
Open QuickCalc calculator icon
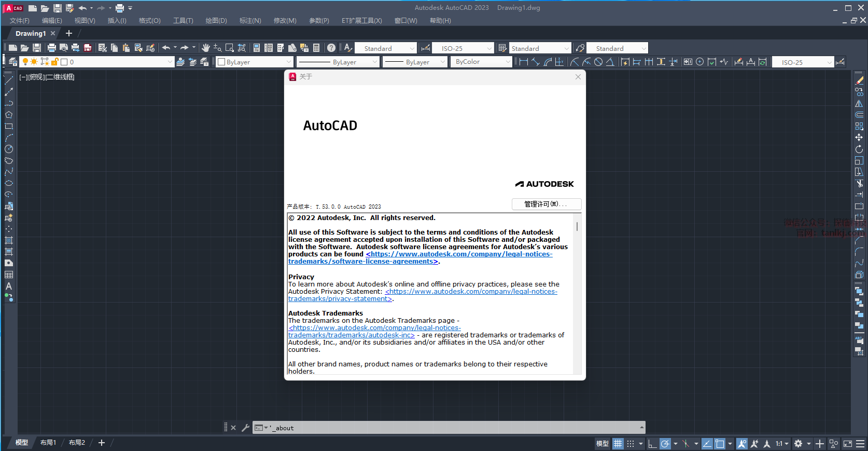tap(316, 48)
